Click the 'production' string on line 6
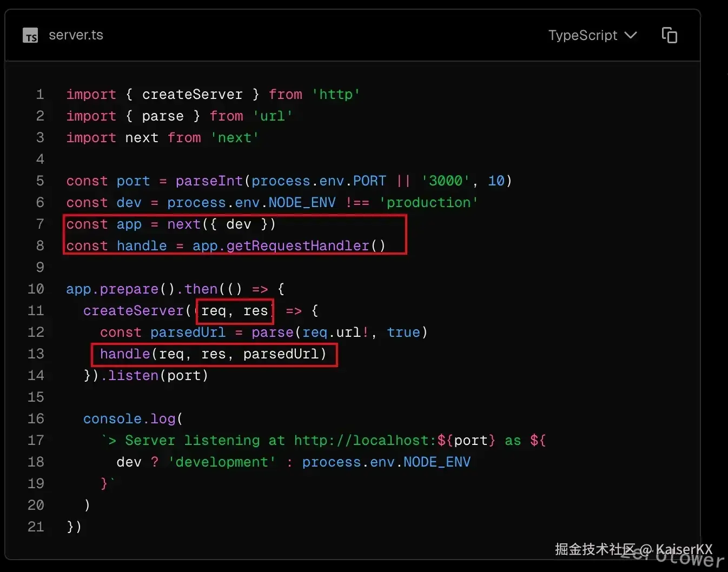 point(429,203)
